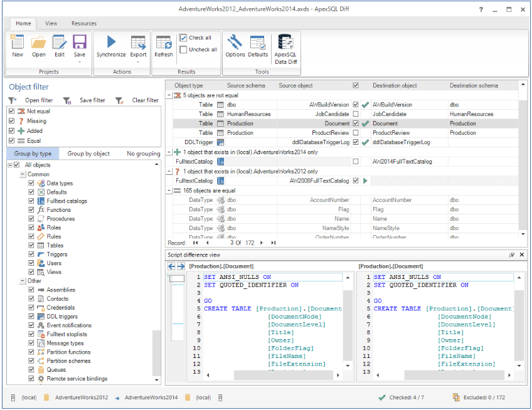Close the Script difference view panel

click(x=522, y=255)
